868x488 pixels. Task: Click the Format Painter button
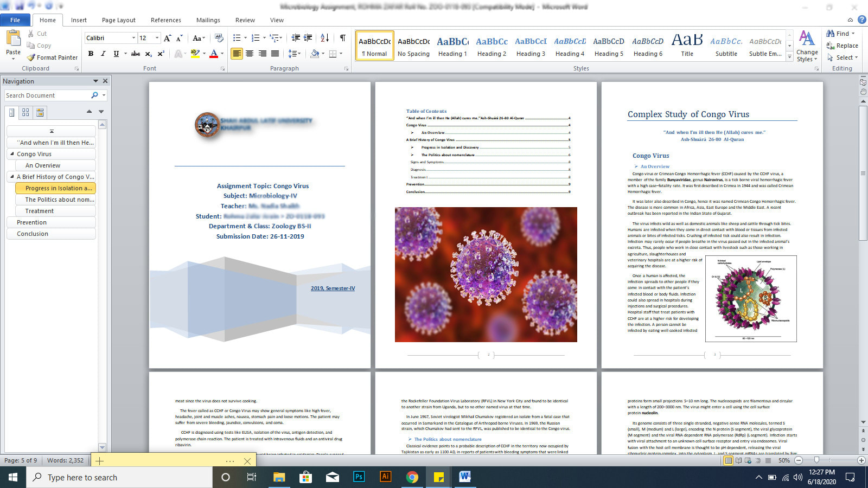(53, 57)
